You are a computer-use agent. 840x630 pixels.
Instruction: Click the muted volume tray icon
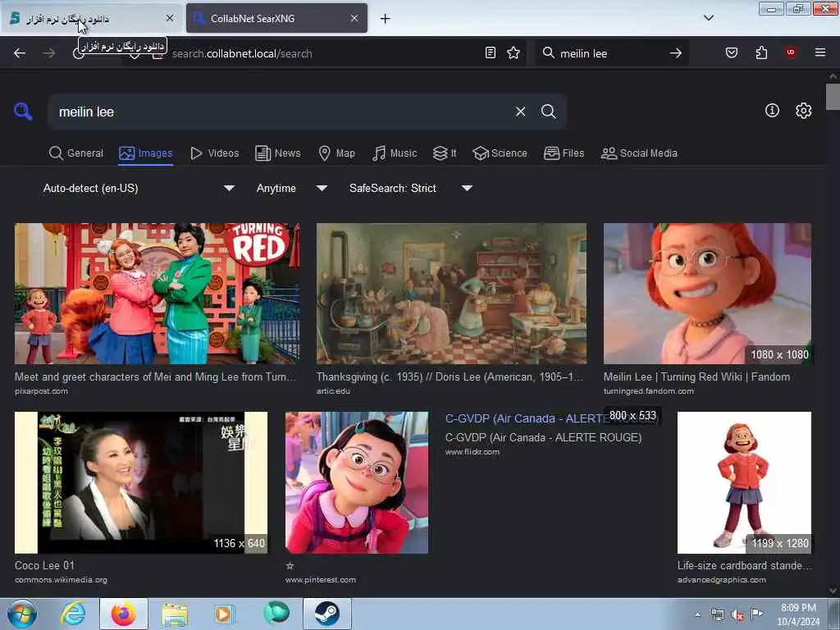[x=737, y=615]
